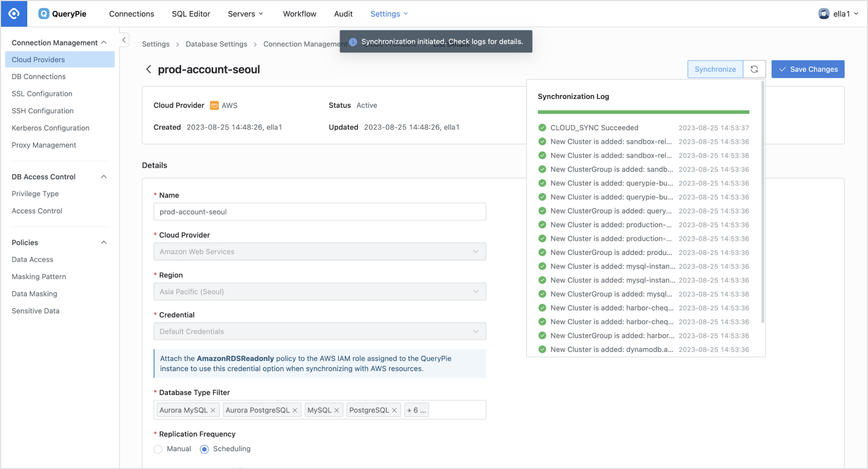Click the Synchronization Log scrollbar

pyautogui.click(x=763, y=202)
